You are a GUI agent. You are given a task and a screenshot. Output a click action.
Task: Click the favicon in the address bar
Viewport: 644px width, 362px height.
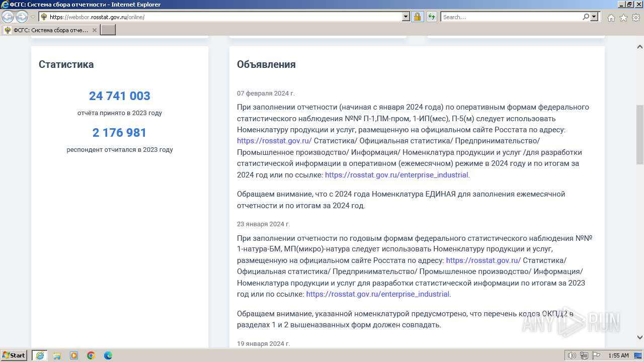44,17
